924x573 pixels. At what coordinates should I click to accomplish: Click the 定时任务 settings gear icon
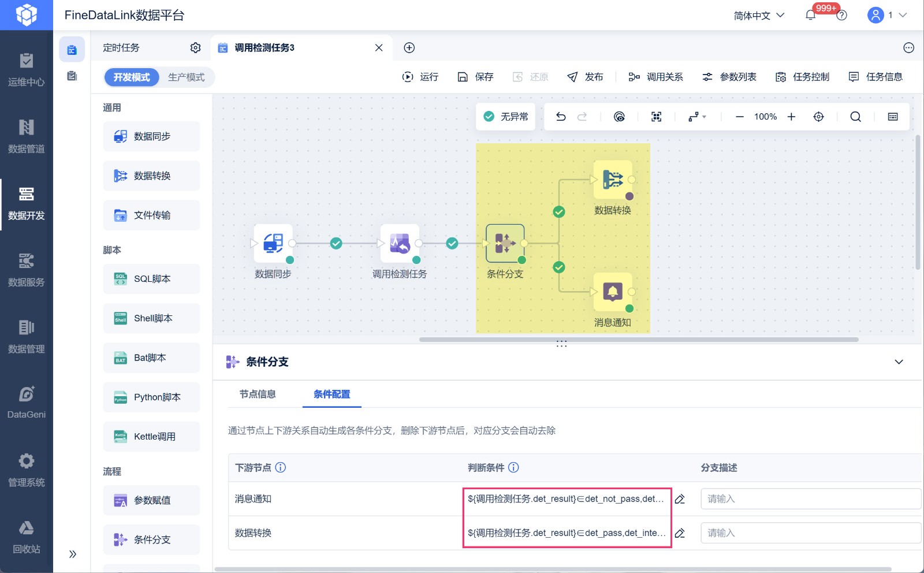[x=196, y=48]
